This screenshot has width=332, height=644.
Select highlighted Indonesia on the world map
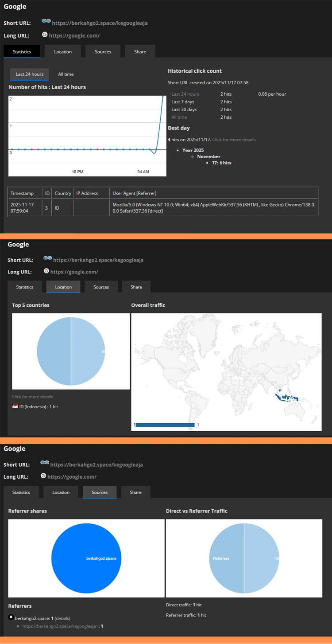pyautogui.click(x=283, y=396)
